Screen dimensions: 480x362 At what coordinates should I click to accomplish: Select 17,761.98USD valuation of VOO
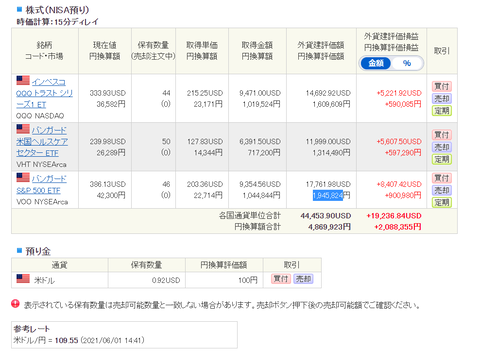pyautogui.click(x=328, y=184)
